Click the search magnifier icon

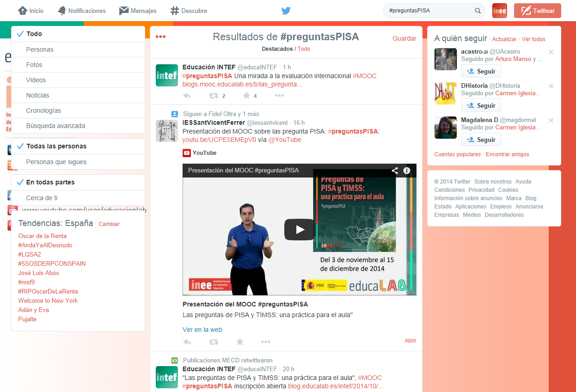coord(478,11)
